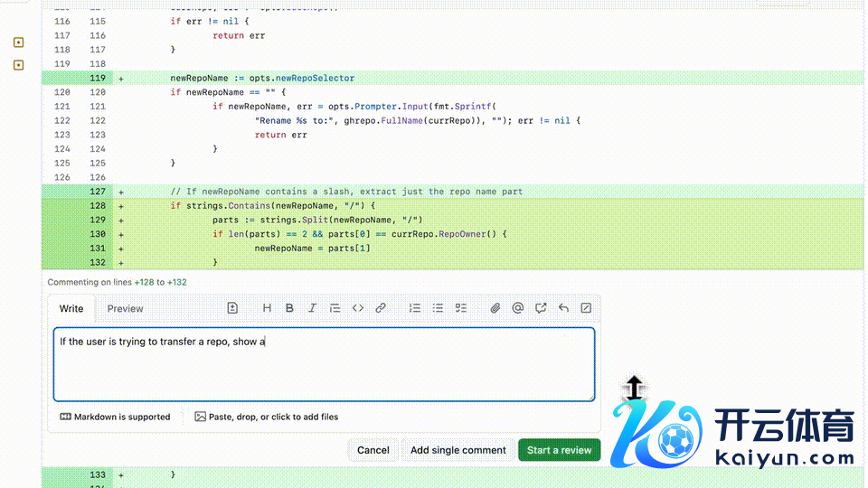Insert a numbered list
This screenshot has width=868, height=488.
click(x=415, y=308)
